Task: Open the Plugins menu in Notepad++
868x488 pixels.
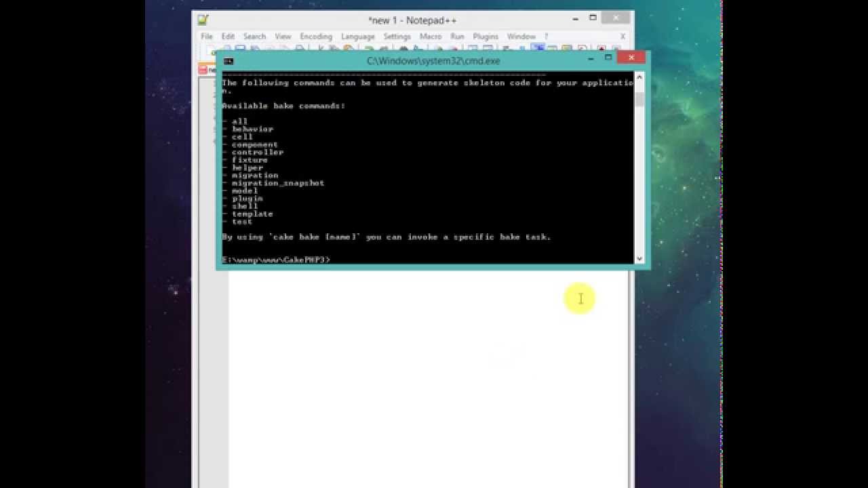Action: click(486, 37)
